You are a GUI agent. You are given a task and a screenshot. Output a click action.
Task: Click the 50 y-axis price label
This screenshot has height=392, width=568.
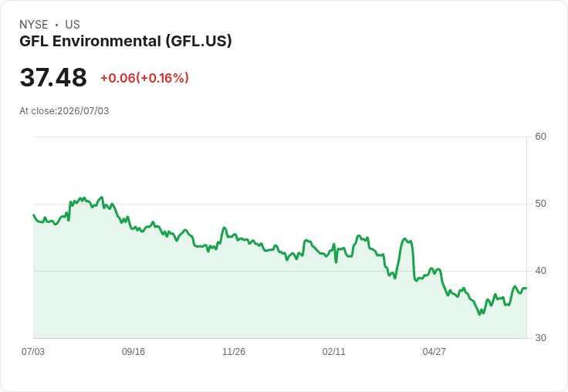540,204
